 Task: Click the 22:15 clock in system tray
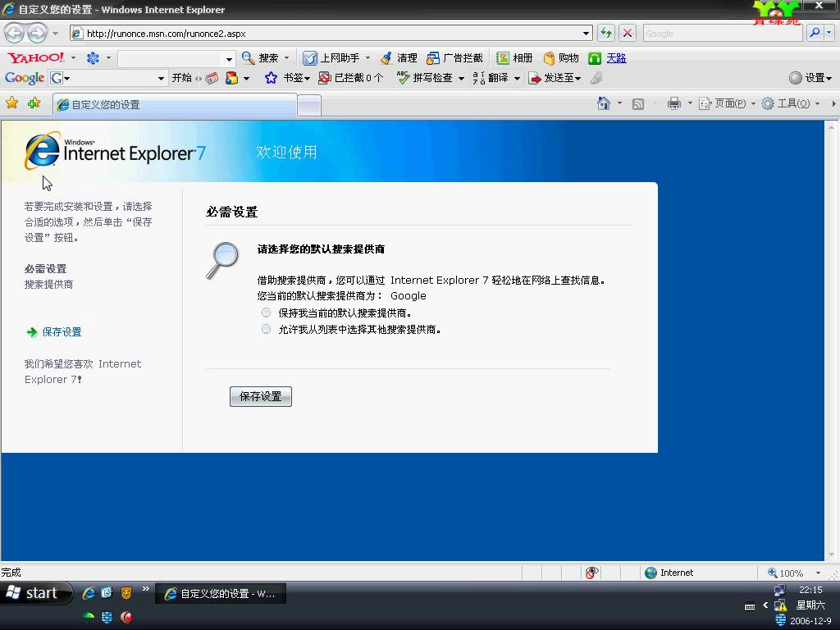tap(810, 590)
